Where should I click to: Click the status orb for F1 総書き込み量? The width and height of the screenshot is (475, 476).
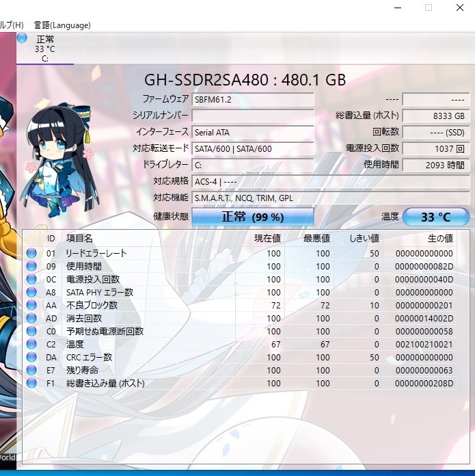coord(31,383)
